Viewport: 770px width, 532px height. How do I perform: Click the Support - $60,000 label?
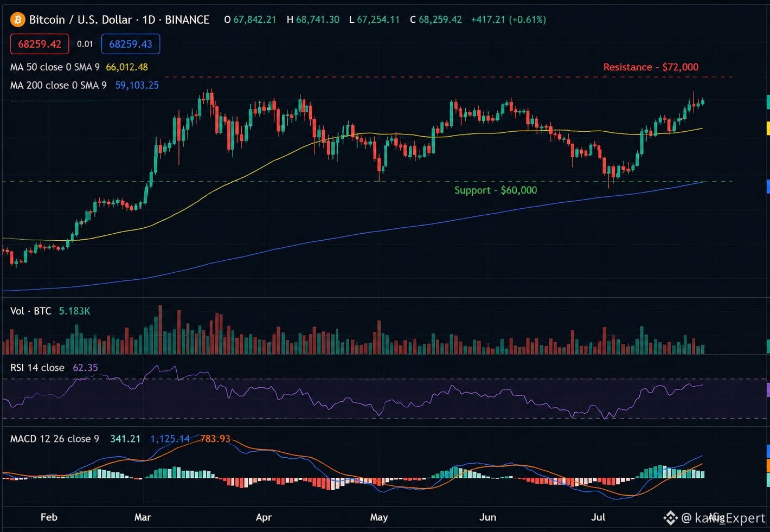pos(496,190)
